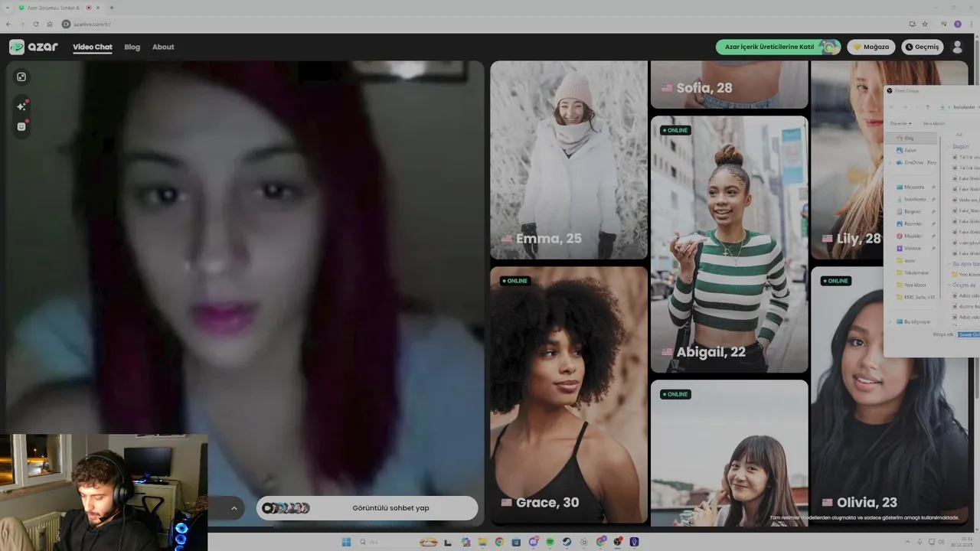This screenshot has height=551, width=980.
Task: Open the effects sparkle icon
Action: (x=21, y=106)
